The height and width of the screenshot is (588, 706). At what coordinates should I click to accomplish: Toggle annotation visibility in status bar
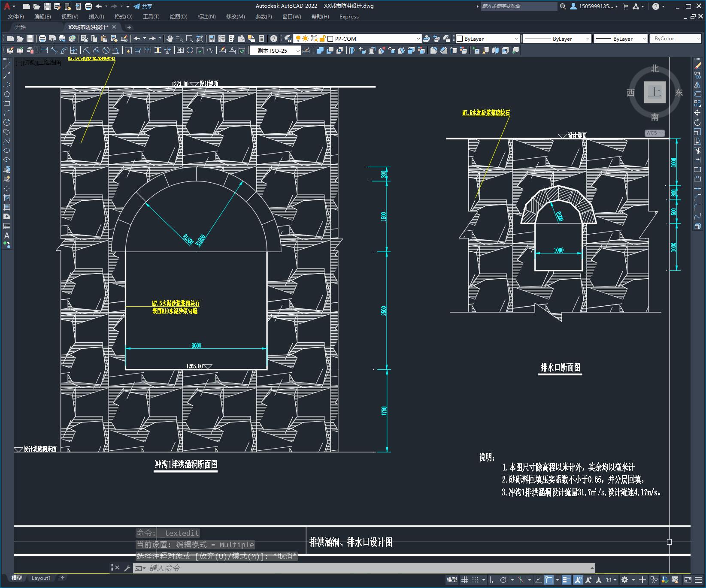[578, 580]
